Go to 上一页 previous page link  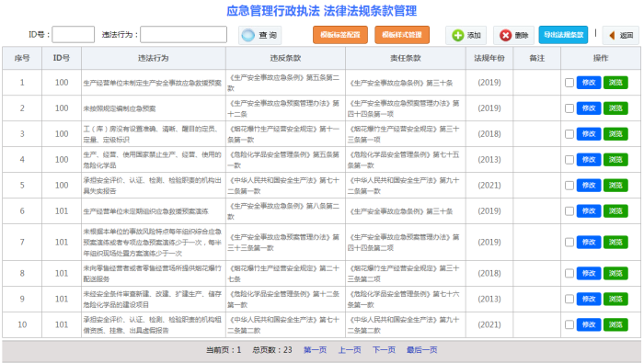350,350
